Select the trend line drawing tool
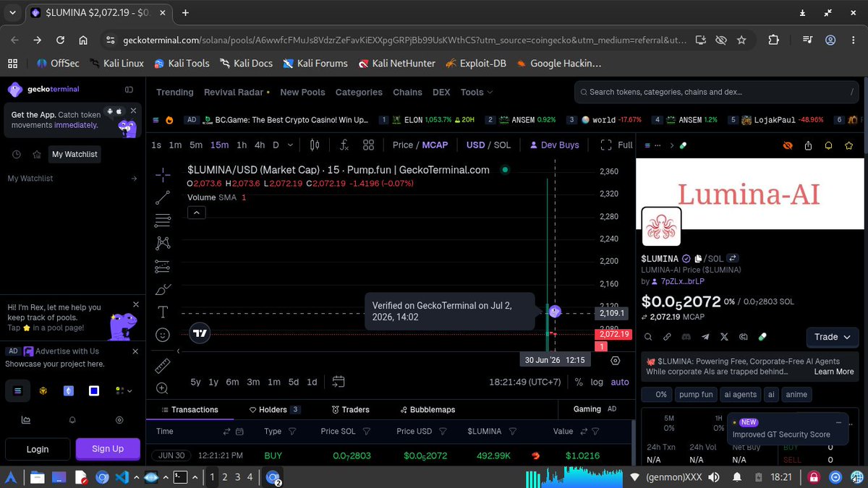Screen dimensions: 868x488 pos(163,197)
